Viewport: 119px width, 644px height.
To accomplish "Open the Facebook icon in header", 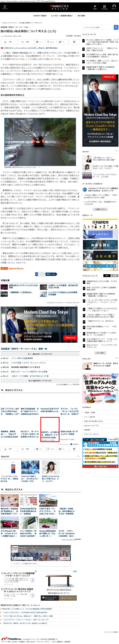I will (105, 7).
